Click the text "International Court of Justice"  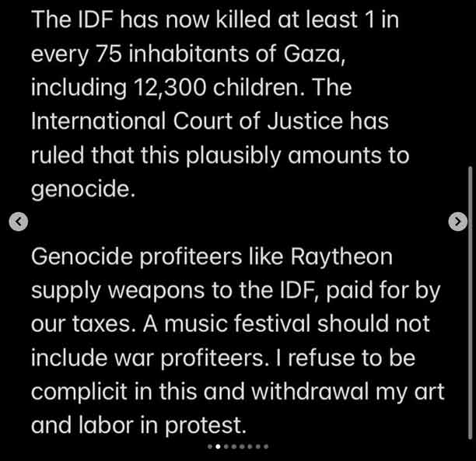(x=187, y=121)
